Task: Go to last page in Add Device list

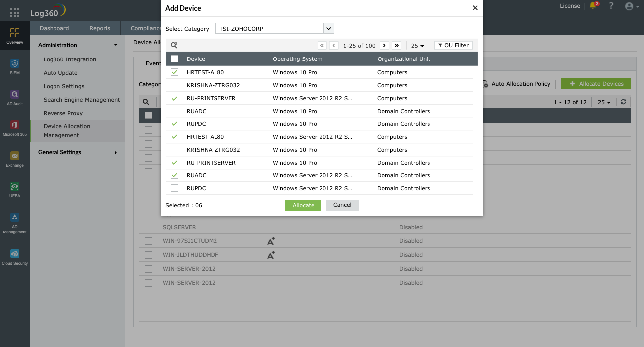Action: coord(397,45)
